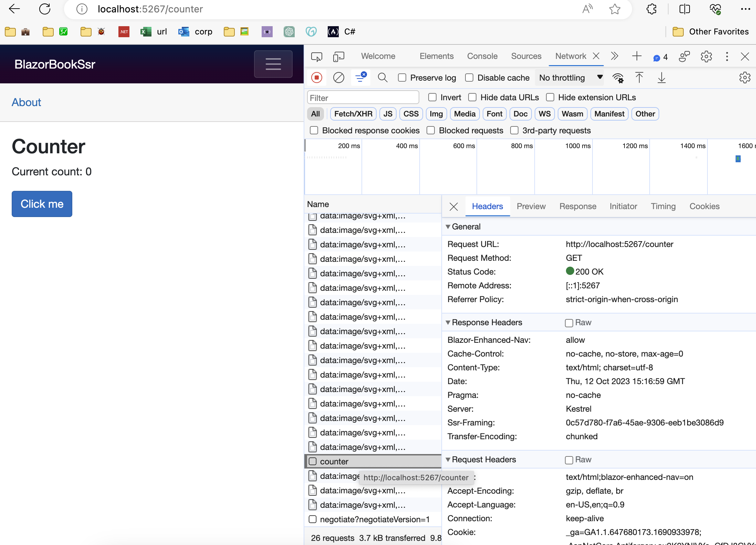Viewport: 756px width, 545px height.
Task: Toggle device emulation icon
Action: click(338, 56)
